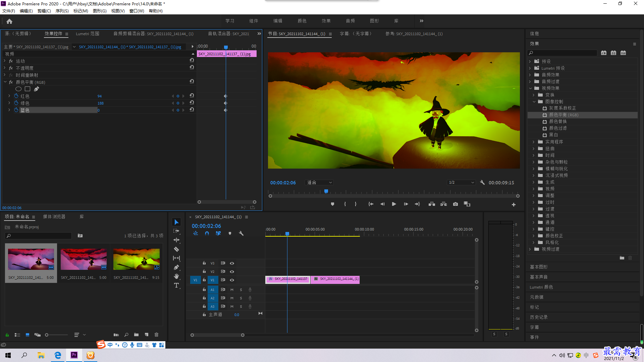Open 序列(S) menu
Viewport: 644px width, 362px height.
(62, 11)
